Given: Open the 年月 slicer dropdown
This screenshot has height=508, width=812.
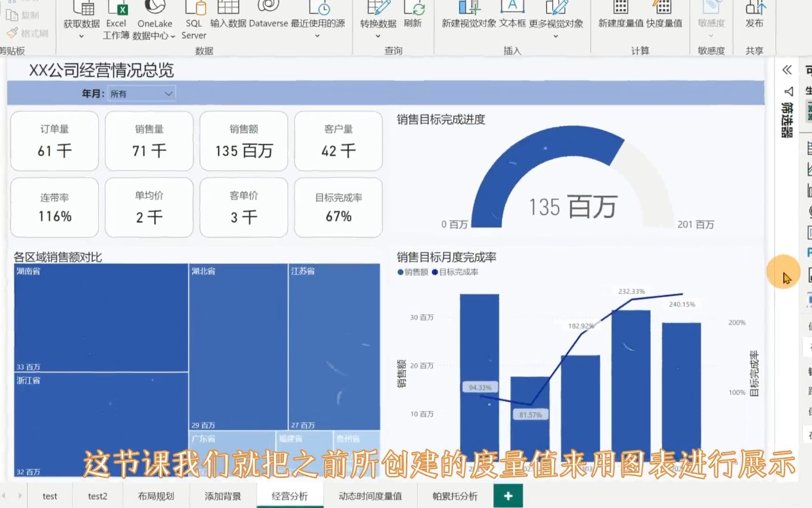Looking at the screenshot, I should tap(141, 94).
